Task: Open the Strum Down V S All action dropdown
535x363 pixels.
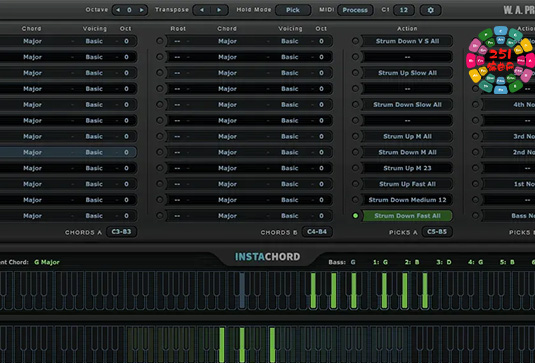Action: tap(407, 41)
